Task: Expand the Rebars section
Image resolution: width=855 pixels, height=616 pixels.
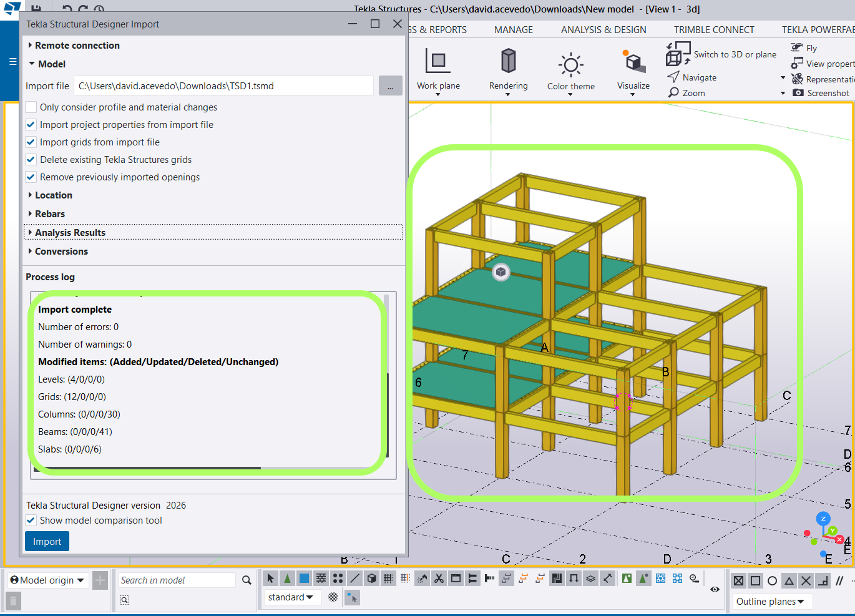Action: point(46,214)
